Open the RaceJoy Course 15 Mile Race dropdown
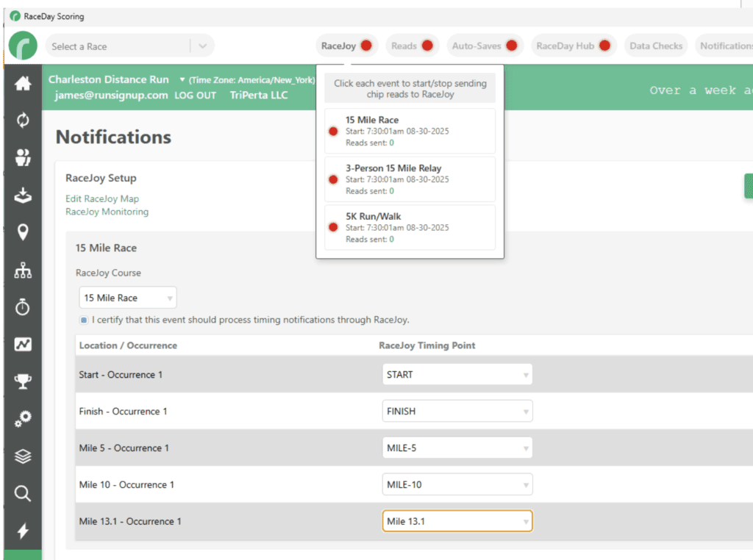The width and height of the screenshot is (753, 560). (x=128, y=298)
